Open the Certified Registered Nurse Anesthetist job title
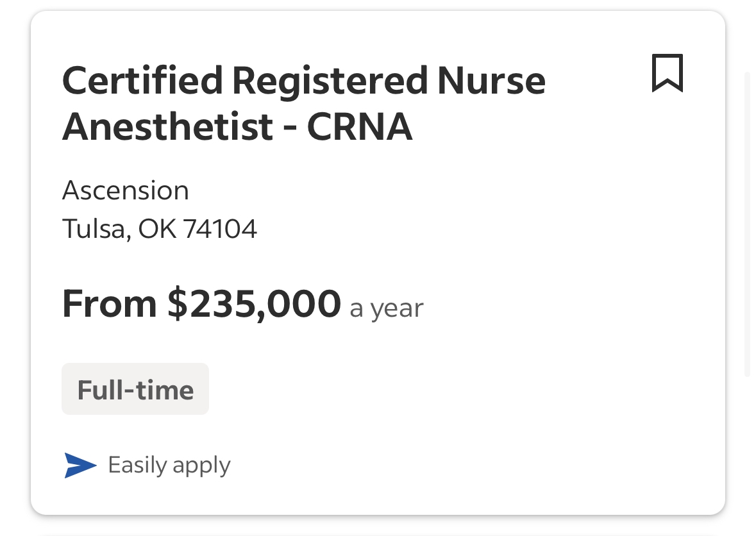 [304, 103]
